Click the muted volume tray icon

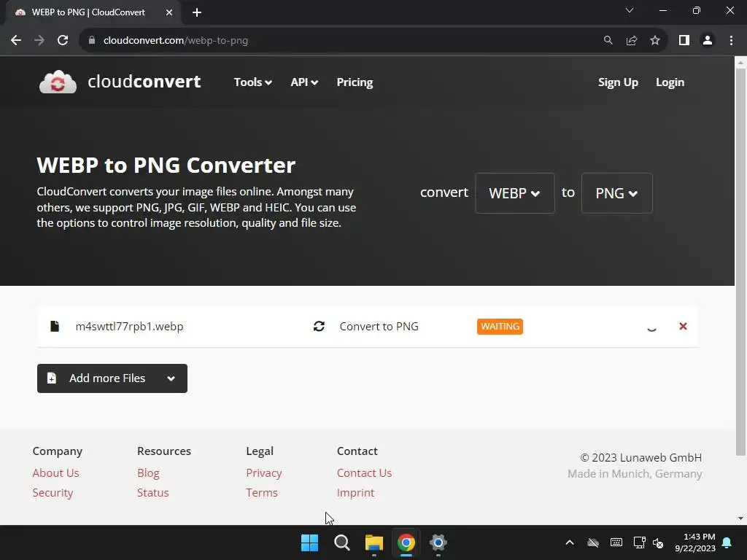(x=658, y=542)
